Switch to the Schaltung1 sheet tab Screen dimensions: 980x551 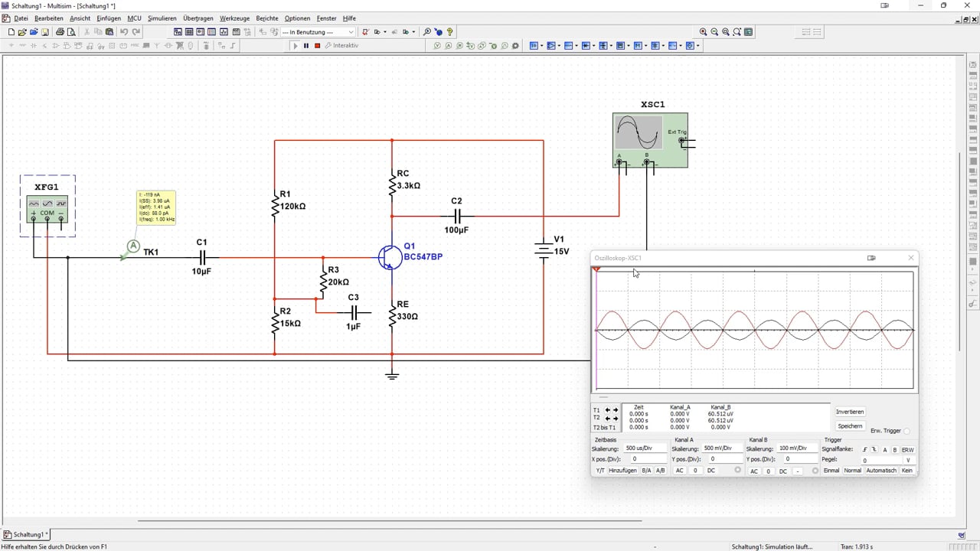(x=27, y=535)
